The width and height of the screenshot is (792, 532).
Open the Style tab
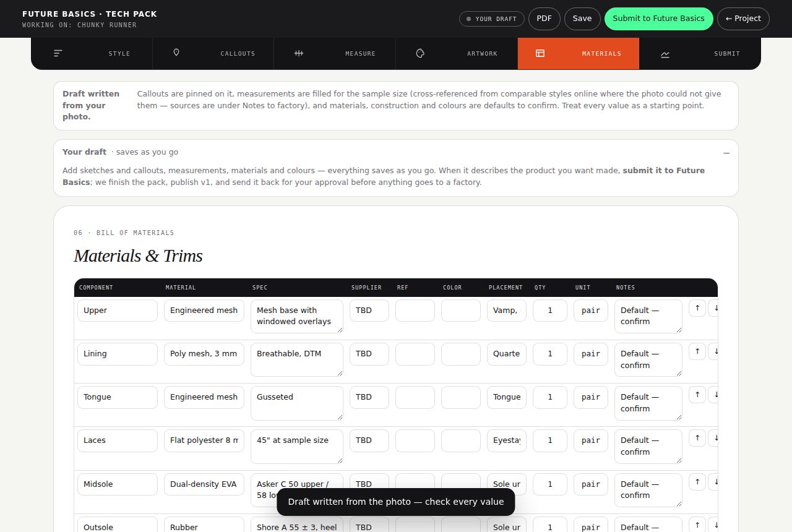coord(92,54)
